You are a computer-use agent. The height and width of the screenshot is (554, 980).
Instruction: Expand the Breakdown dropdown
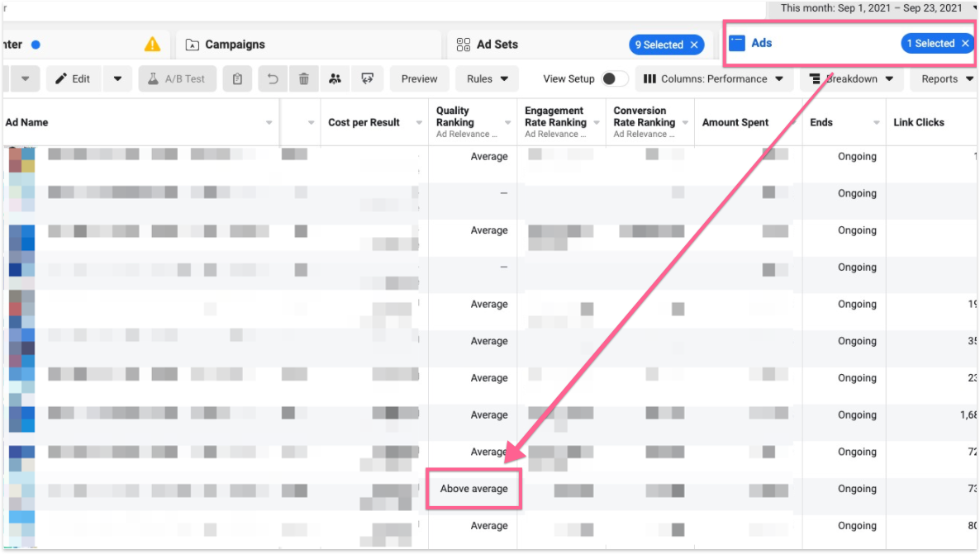(852, 79)
